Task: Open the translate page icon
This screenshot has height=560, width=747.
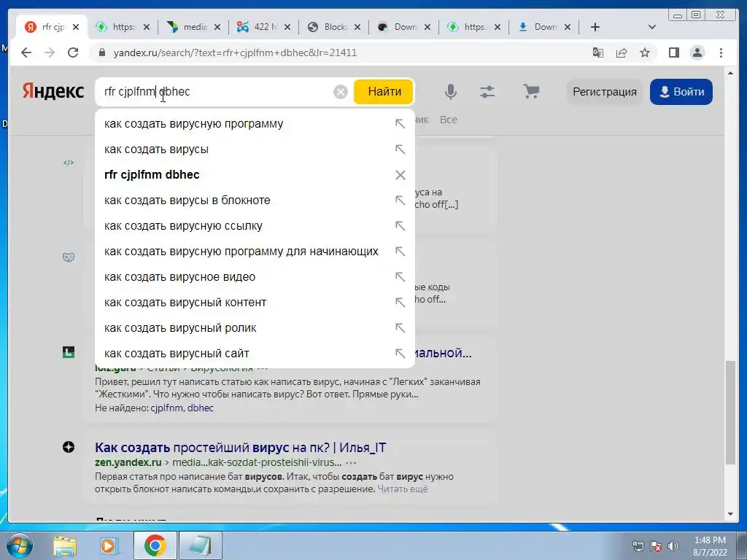Action: (x=598, y=52)
